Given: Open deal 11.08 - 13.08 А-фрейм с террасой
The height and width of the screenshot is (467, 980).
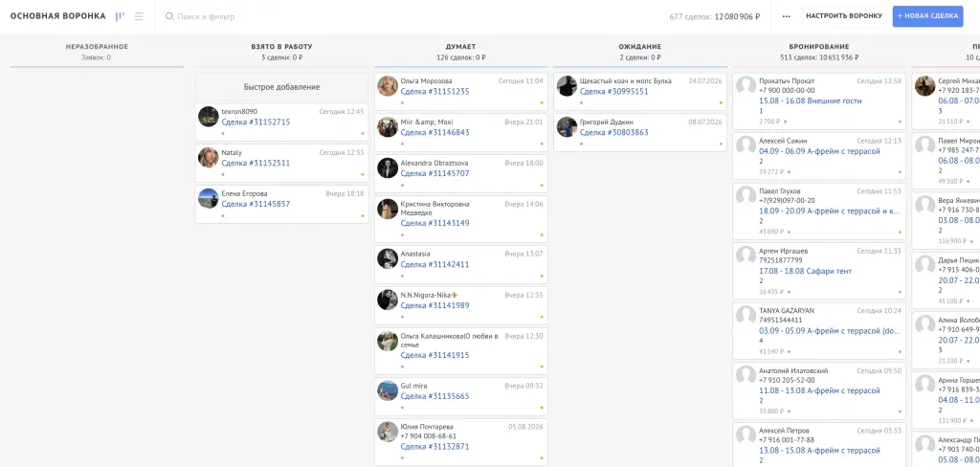Looking at the screenshot, I should [820, 390].
